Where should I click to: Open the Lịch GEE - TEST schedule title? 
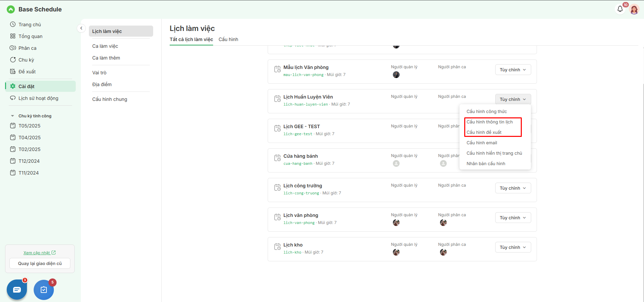point(302,126)
